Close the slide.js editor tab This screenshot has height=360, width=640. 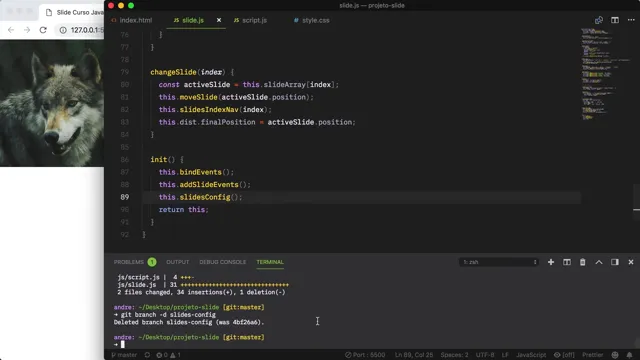click(x=219, y=20)
